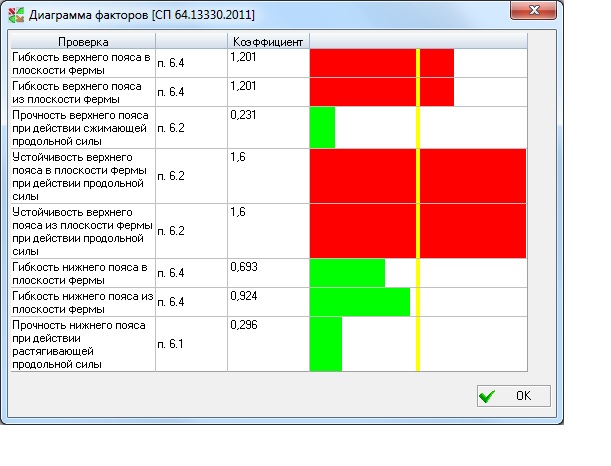611x466 pixels.
Task: Click the Проверка column header
Action: [83, 42]
